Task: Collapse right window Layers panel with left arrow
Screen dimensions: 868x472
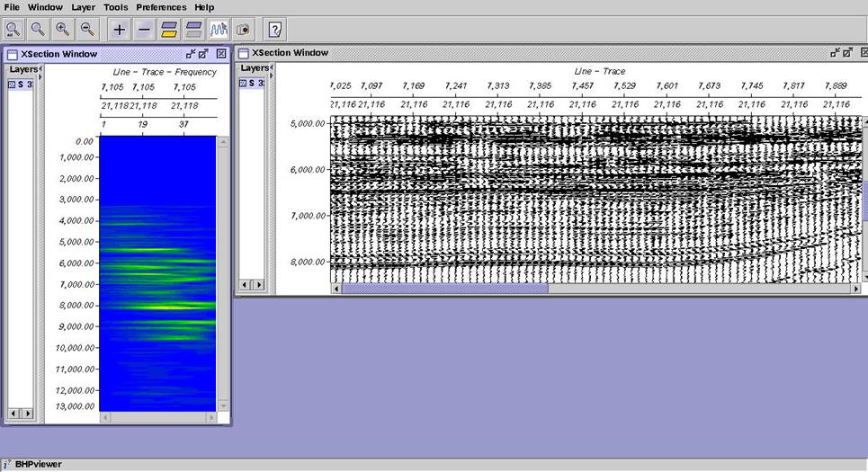Action: pyautogui.click(x=272, y=67)
